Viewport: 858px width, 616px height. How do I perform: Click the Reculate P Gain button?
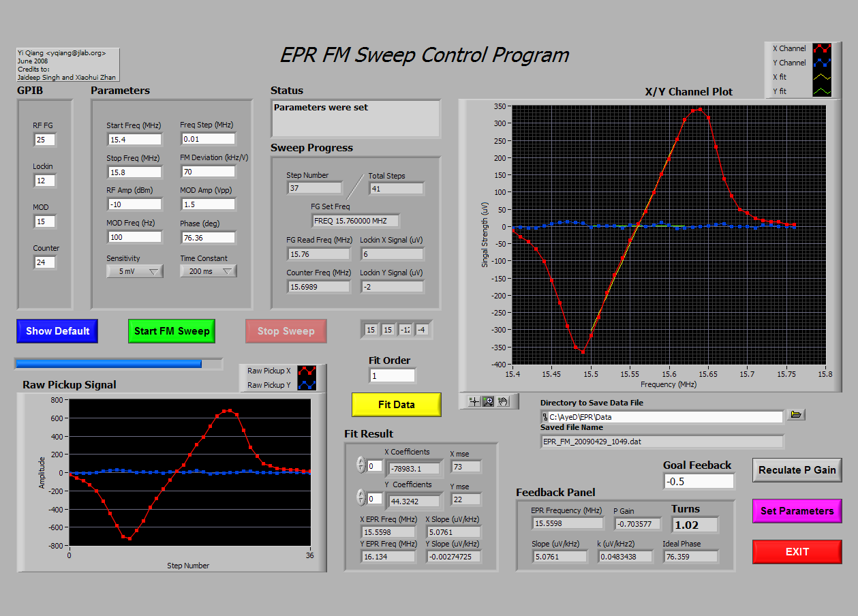797,470
